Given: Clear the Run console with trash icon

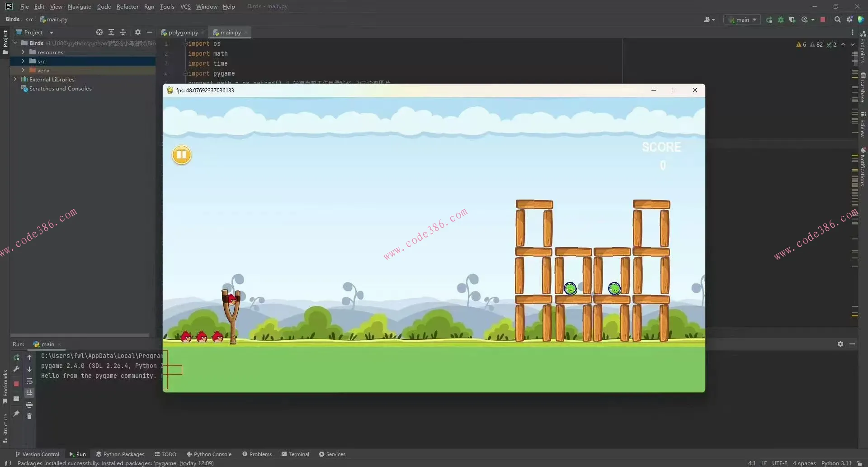Looking at the screenshot, I should coord(29,416).
